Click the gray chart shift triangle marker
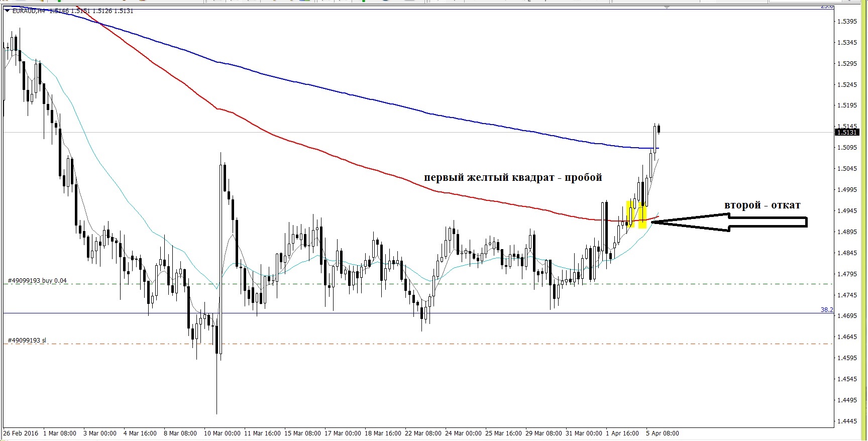Image resolution: width=868 pixels, height=441 pixels. click(x=667, y=8)
